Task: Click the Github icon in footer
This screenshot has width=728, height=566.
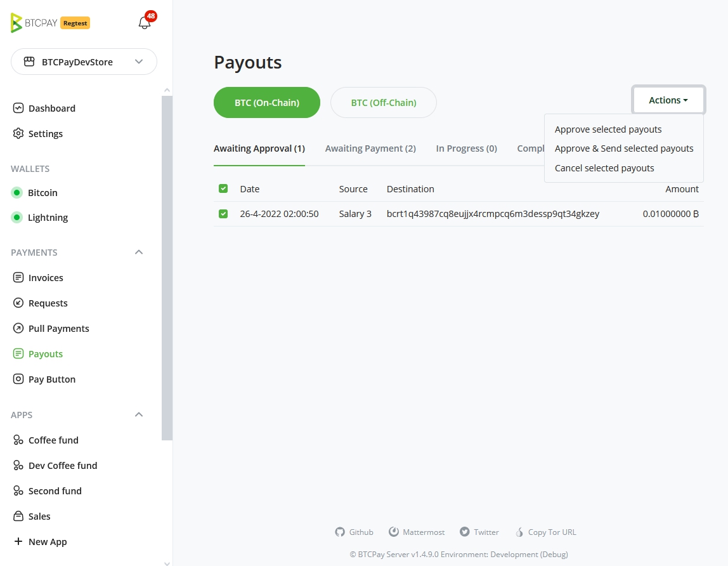Action: (x=340, y=532)
